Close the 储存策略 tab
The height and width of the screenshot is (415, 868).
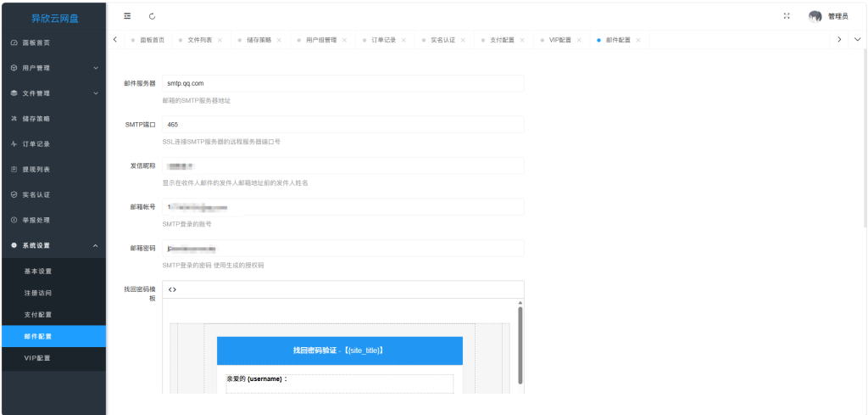pos(279,40)
